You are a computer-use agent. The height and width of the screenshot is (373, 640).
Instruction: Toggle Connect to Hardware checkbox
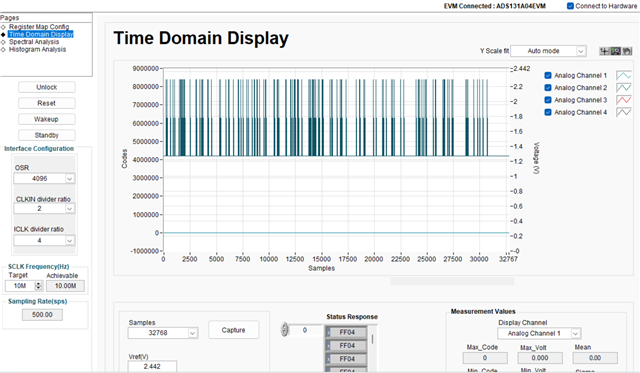click(x=570, y=6)
